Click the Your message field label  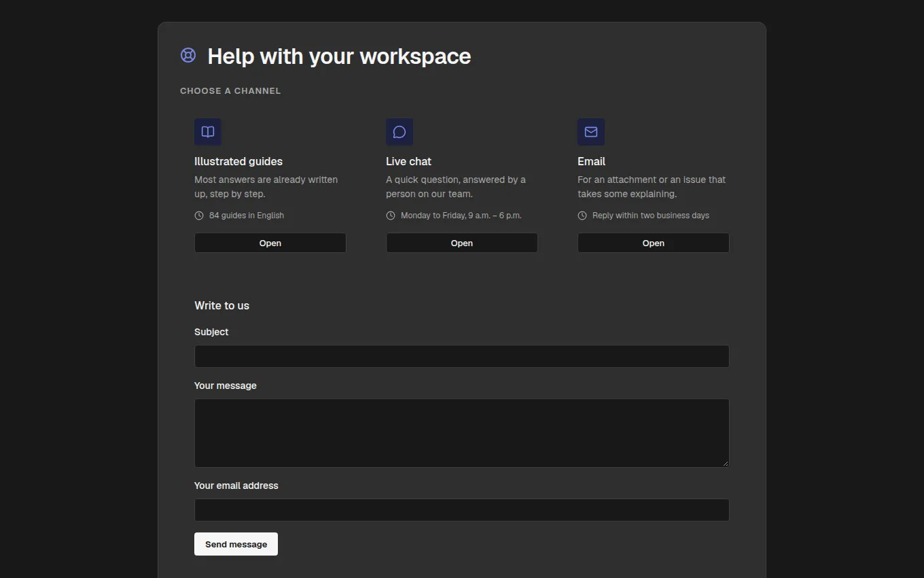pyautogui.click(x=226, y=386)
